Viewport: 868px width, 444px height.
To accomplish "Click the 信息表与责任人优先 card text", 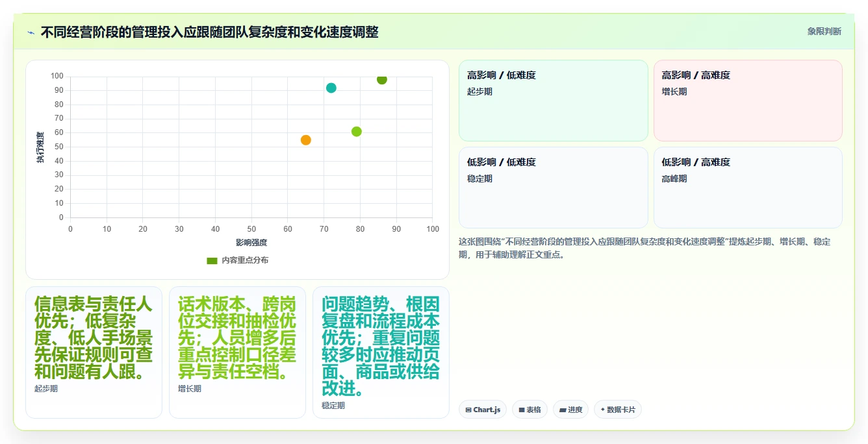I will (x=94, y=338).
